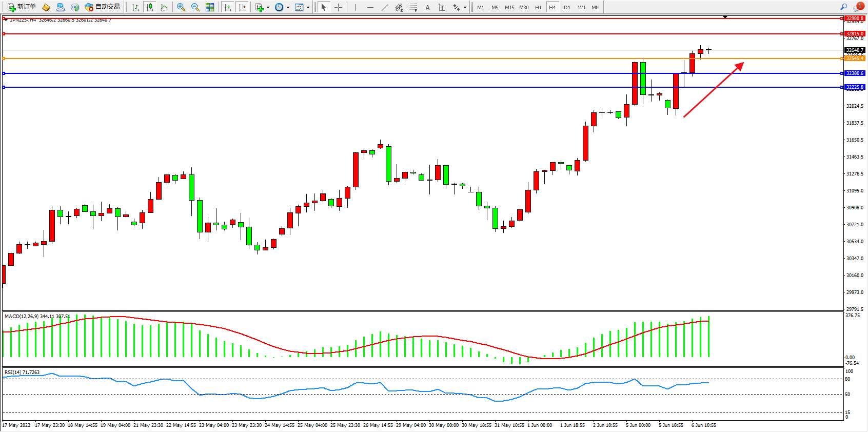Select the crosshair tool
868x432 pixels.
[x=338, y=7]
